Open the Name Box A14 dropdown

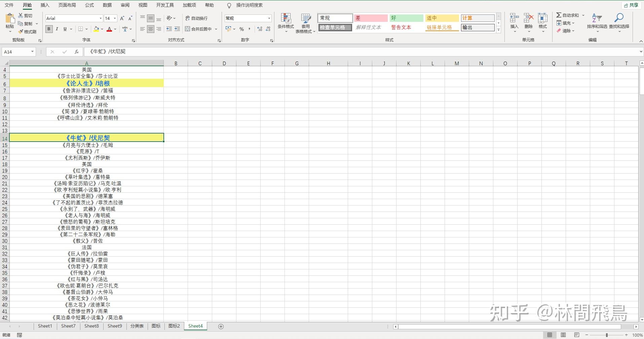pos(32,51)
